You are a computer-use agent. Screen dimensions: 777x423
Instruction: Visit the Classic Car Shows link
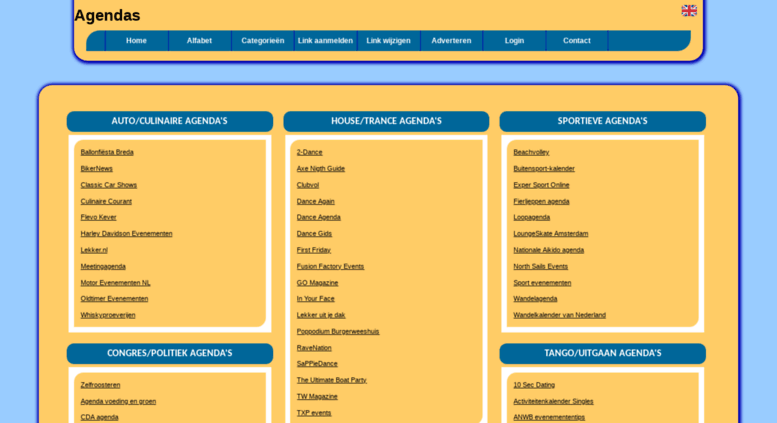click(109, 185)
